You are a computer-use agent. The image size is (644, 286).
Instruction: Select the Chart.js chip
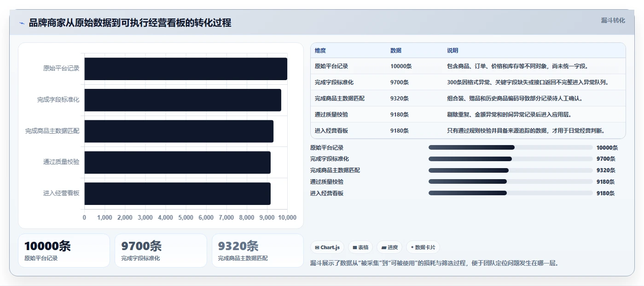[x=327, y=247]
